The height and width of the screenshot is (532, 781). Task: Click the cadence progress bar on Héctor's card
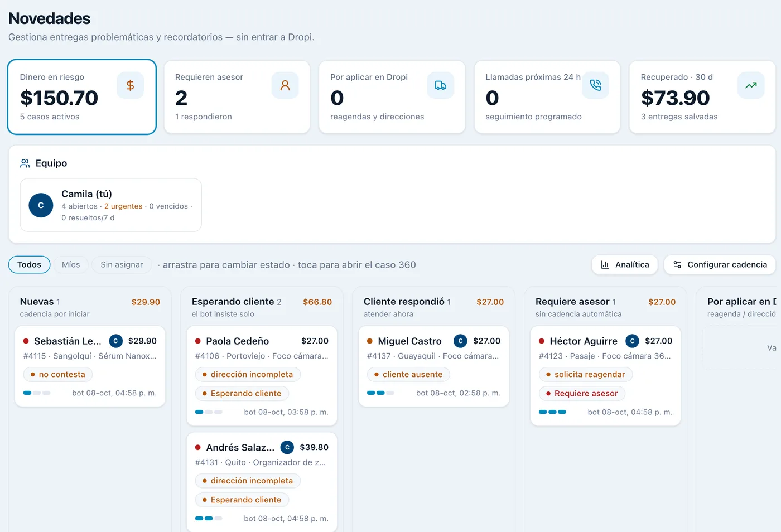click(x=552, y=412)
